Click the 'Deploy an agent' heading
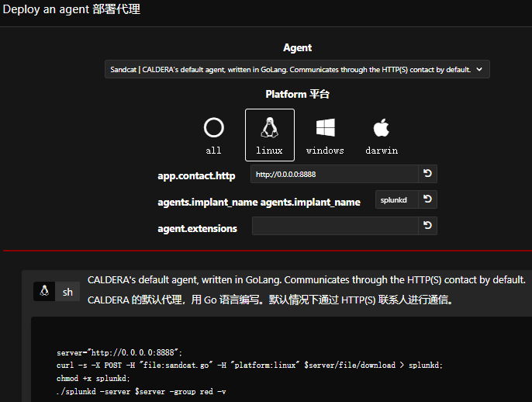 click(71, 9)
